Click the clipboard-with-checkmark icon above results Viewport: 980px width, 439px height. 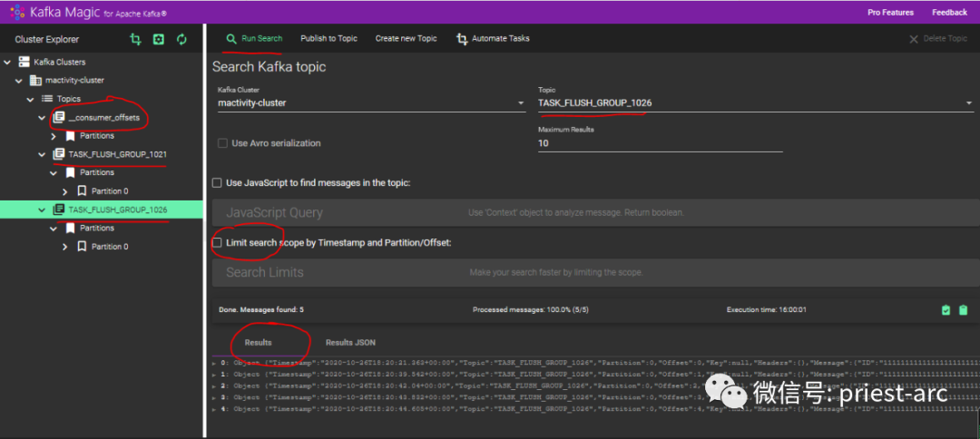(x=946, y=310)
